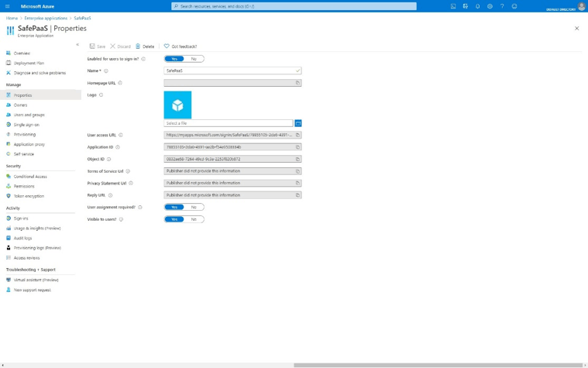Delete the enterprise application
588x368 pixels.
[145, 46]
